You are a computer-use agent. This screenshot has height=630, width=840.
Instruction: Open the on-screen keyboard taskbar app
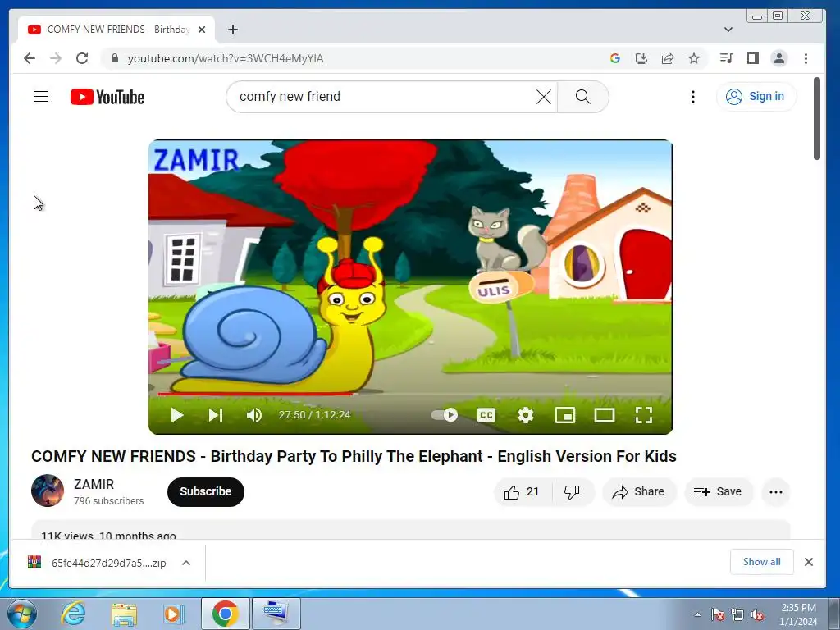276,614
